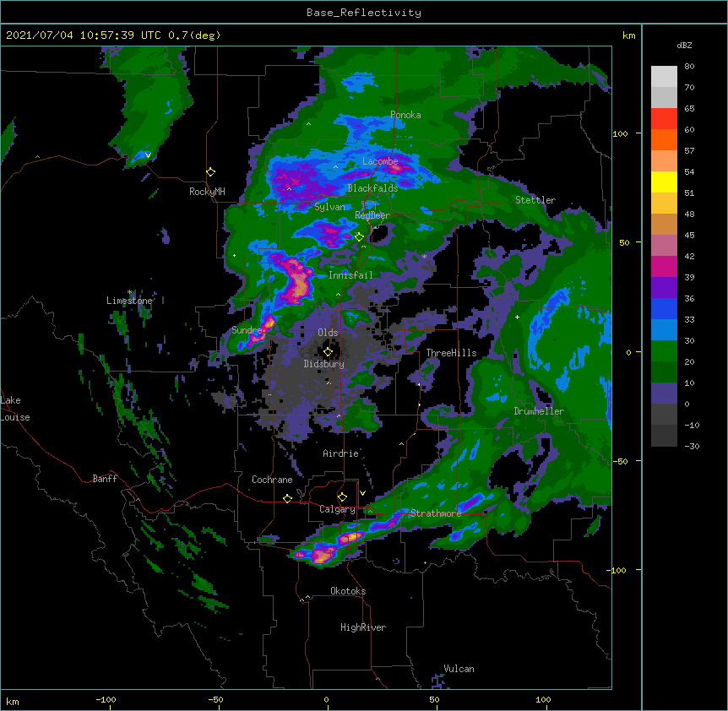728x711 pixels.
Task: Pick the orange 57-60 dBZ legend swatch
Action: pyautogui.click(x=664, y=139)
